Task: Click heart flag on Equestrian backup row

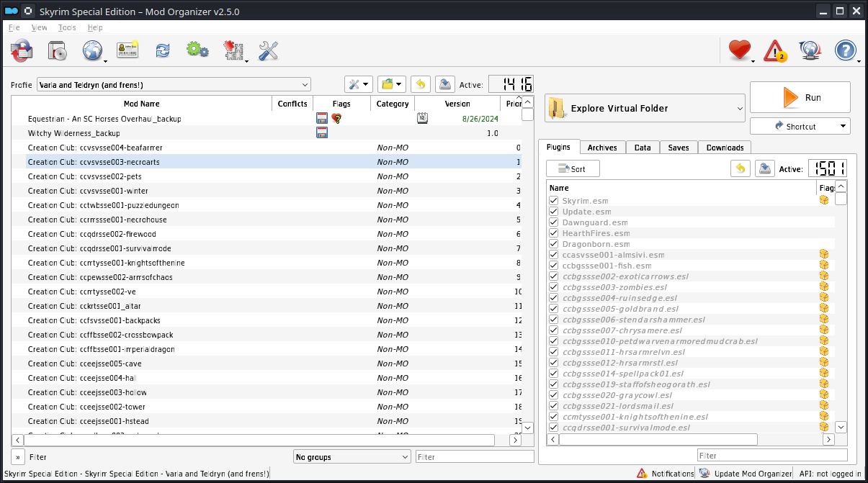Action: tap(336, 119)
